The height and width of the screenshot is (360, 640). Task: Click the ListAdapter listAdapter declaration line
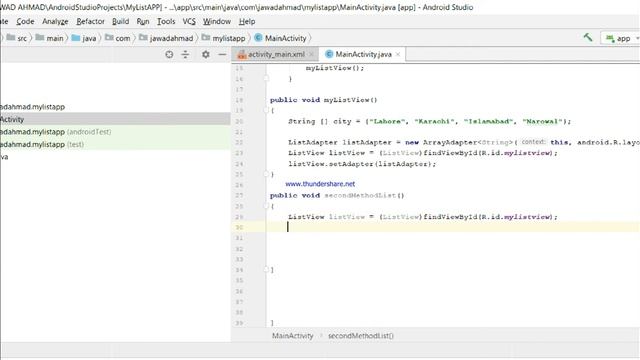point(464,142)
